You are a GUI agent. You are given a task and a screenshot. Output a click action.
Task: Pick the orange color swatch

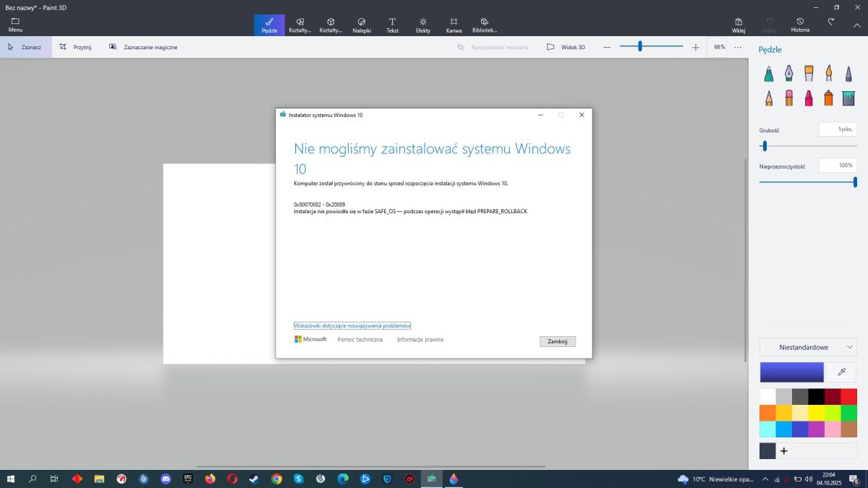pos(767,413)
